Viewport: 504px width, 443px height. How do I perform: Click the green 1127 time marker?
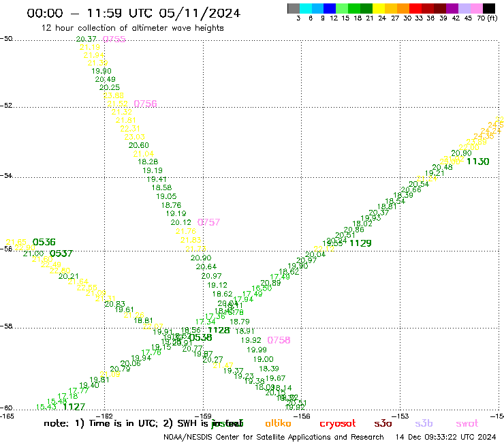74,407
